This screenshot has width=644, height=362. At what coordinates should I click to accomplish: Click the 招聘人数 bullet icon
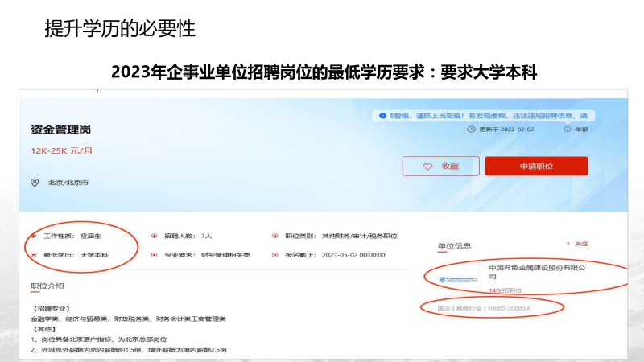tap(154, 237)
